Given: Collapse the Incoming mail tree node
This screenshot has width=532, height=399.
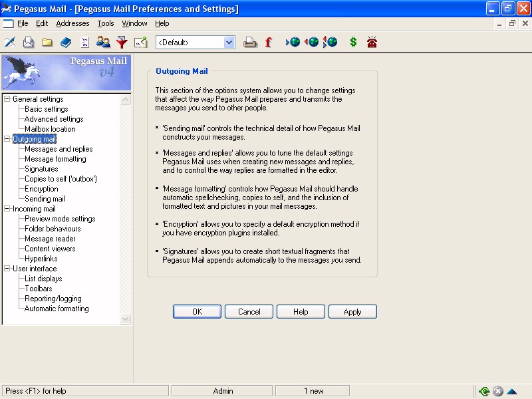Looking at the screenshot, I should (7, 209).
